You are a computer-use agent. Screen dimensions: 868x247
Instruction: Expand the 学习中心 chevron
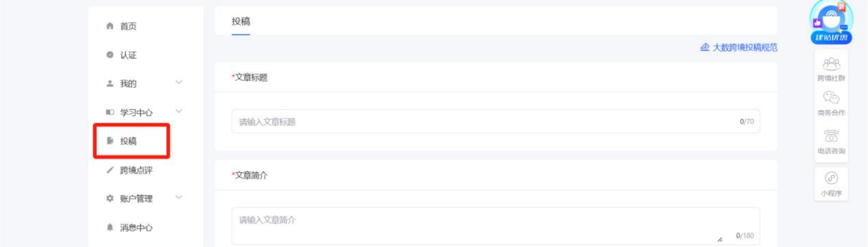click(179, 112)
